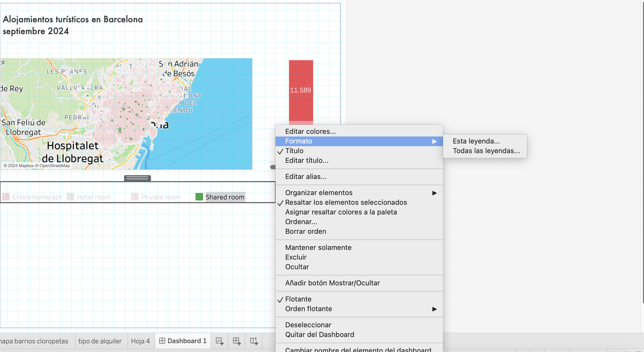Click the New Dashboard icon

237,341
